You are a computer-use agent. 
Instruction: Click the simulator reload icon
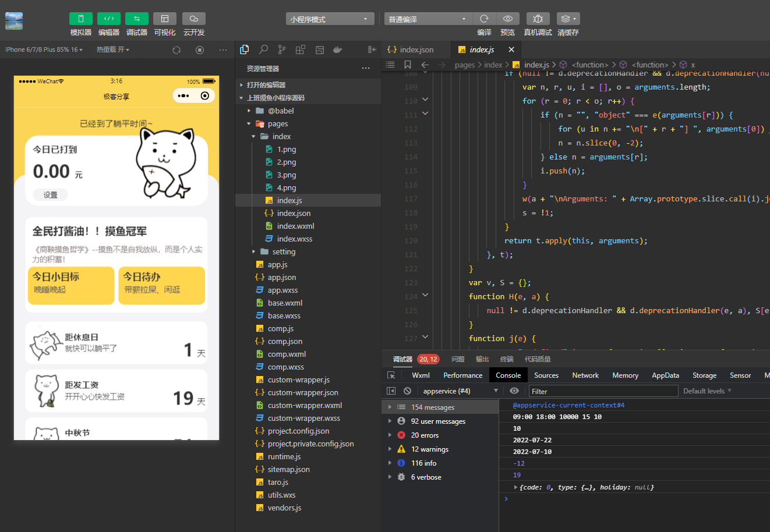176,50
